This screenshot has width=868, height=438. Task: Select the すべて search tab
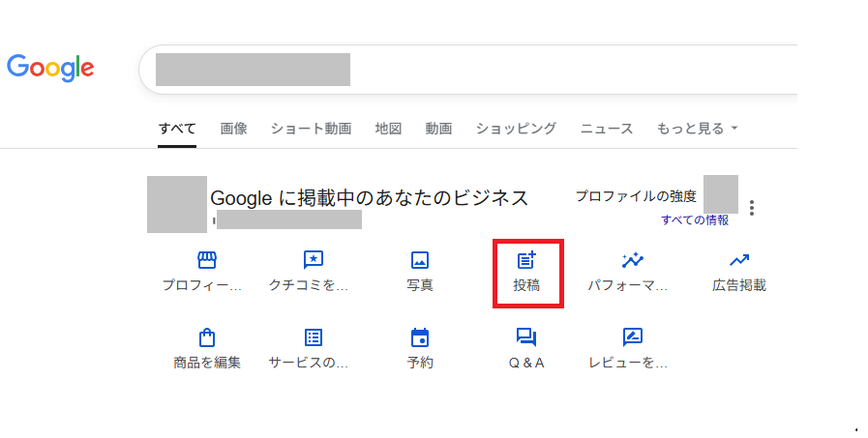tap(177, 129)
